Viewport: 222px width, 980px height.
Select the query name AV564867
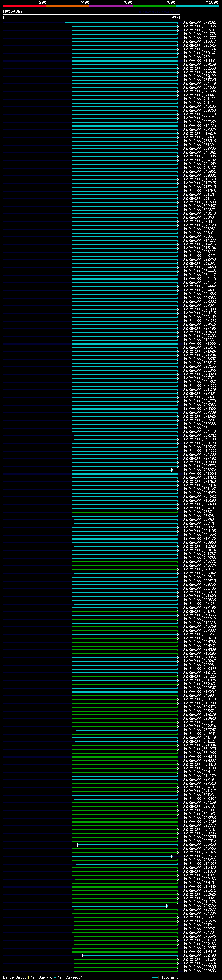(13, 11)
